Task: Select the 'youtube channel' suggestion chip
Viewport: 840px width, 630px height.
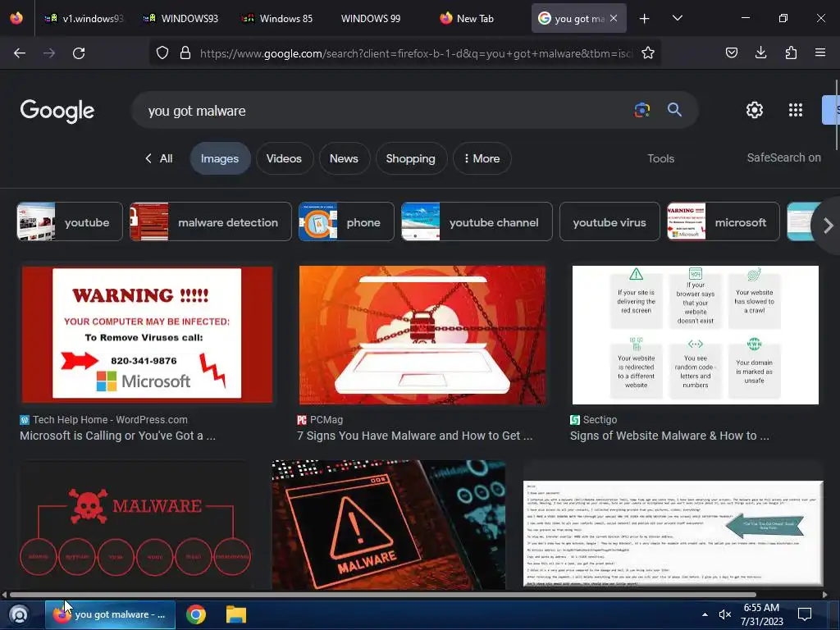Action: tap(477, 221)
